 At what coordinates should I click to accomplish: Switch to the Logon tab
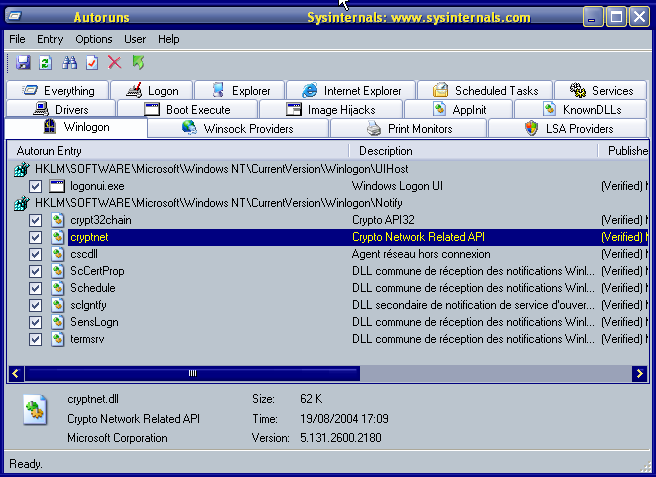(152, 90)
